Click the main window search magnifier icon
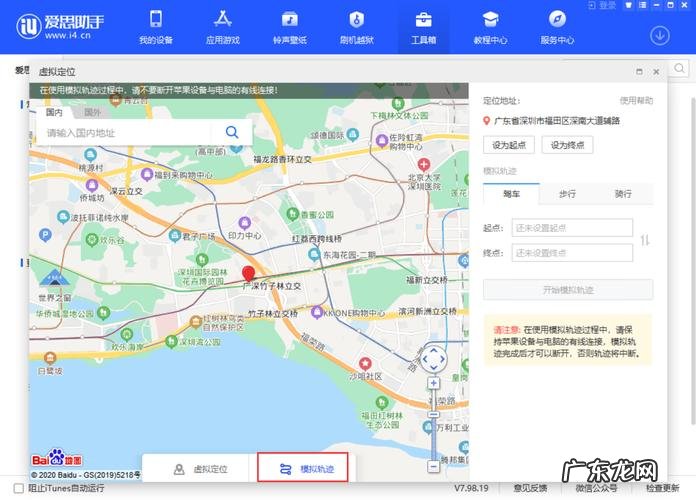This screenshot has height=500, width=696. (679, 68)
